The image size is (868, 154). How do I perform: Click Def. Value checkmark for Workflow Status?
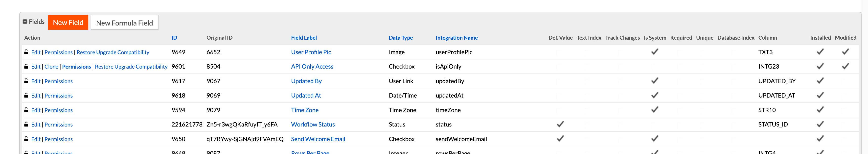pos(560,125)
